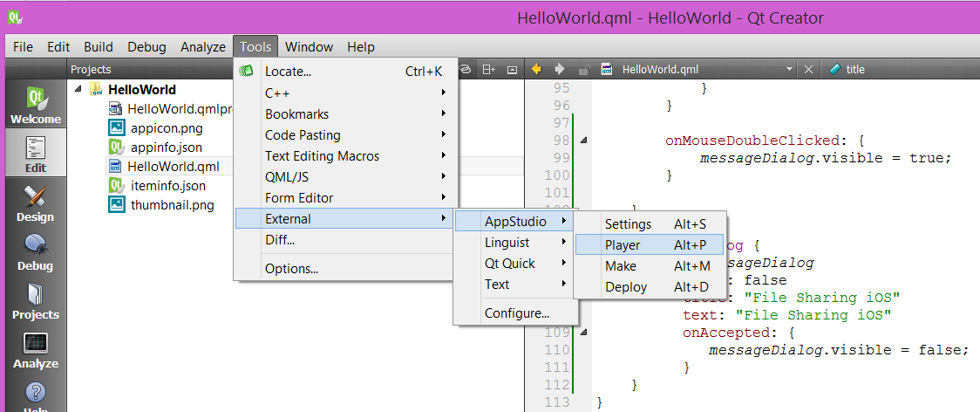Select appinfo.json in project tree
Image resolution: width=980 pixels, height=412 pixels.
pyautogui.click(x=167, y=148)
